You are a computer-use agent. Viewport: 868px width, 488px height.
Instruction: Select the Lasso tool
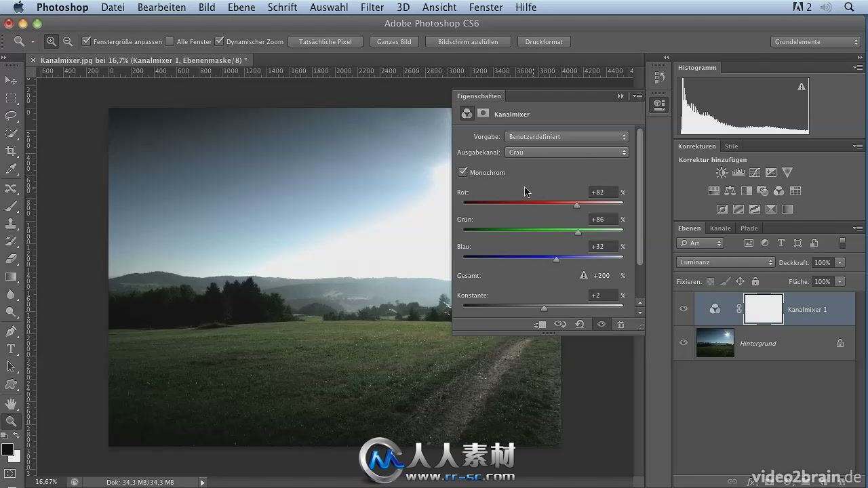click(x=11, y=116)
